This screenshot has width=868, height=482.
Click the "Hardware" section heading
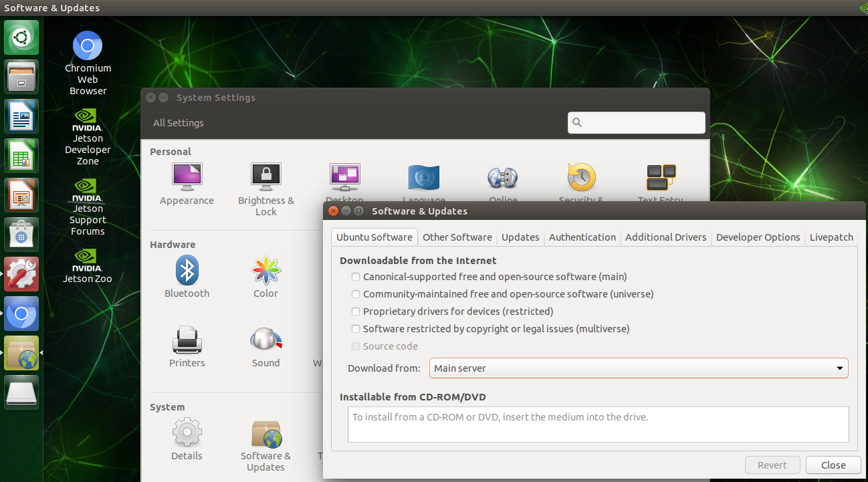tap(173, 245)
